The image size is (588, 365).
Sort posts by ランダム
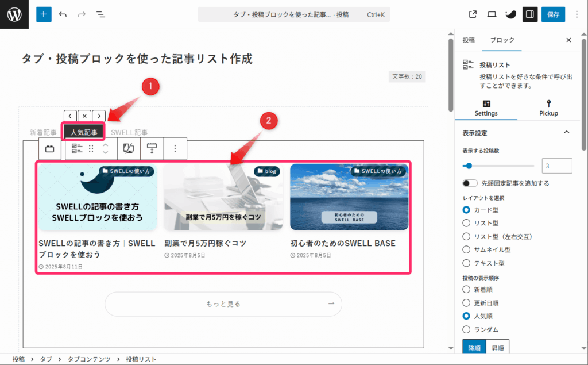(x=466, y=329)
